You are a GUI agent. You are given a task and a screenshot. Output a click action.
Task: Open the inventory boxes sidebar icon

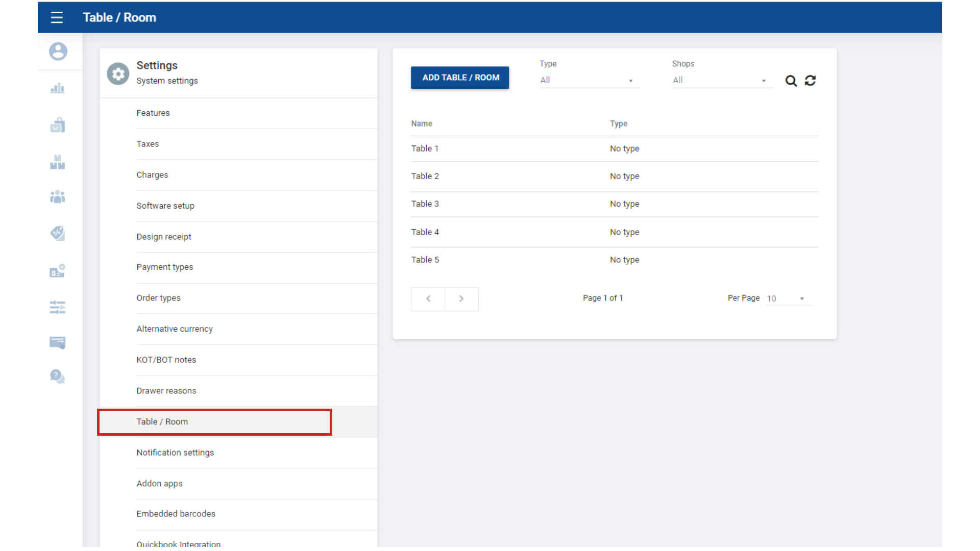click(58, 162)
